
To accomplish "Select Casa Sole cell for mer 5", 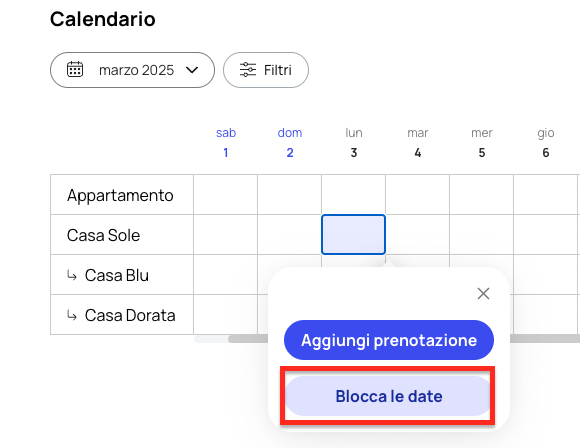I will click(x=482, y=235).
